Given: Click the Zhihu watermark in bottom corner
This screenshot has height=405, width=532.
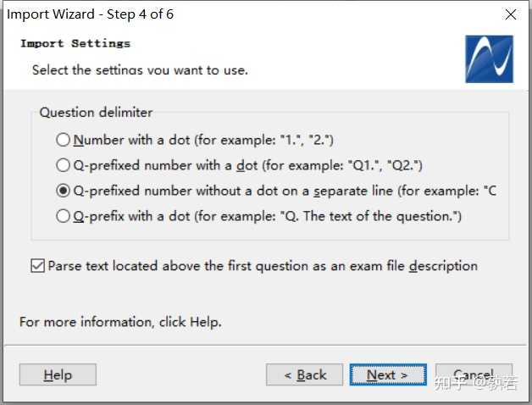Looking at the screenshot, I should (x=476, y=383).
